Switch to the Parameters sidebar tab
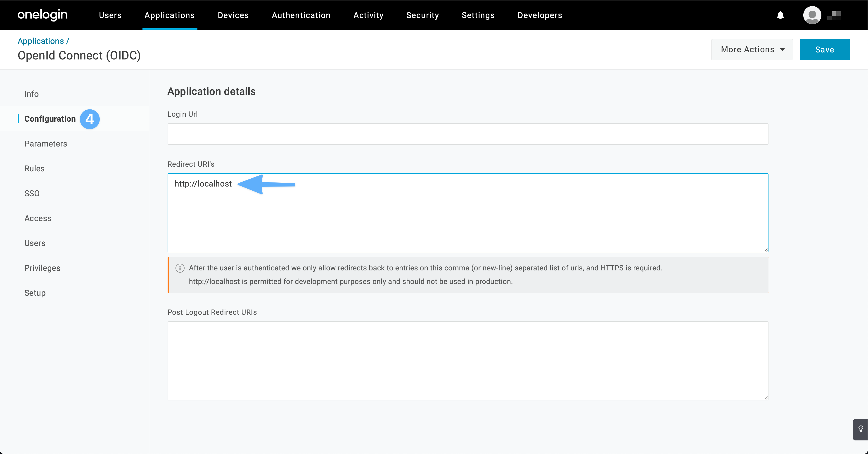 point(46,144)
